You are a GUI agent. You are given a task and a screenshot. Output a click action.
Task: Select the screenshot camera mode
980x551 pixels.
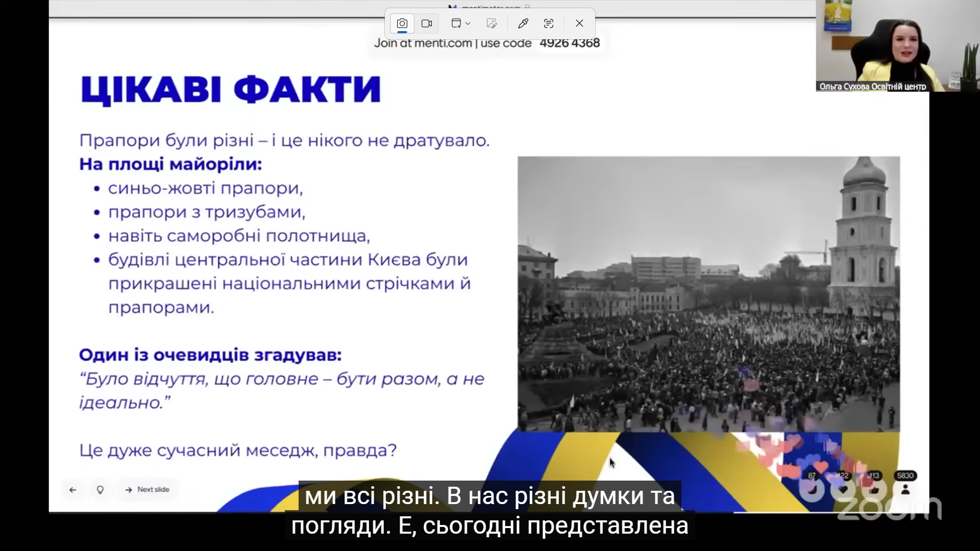[x=402, y=23]
